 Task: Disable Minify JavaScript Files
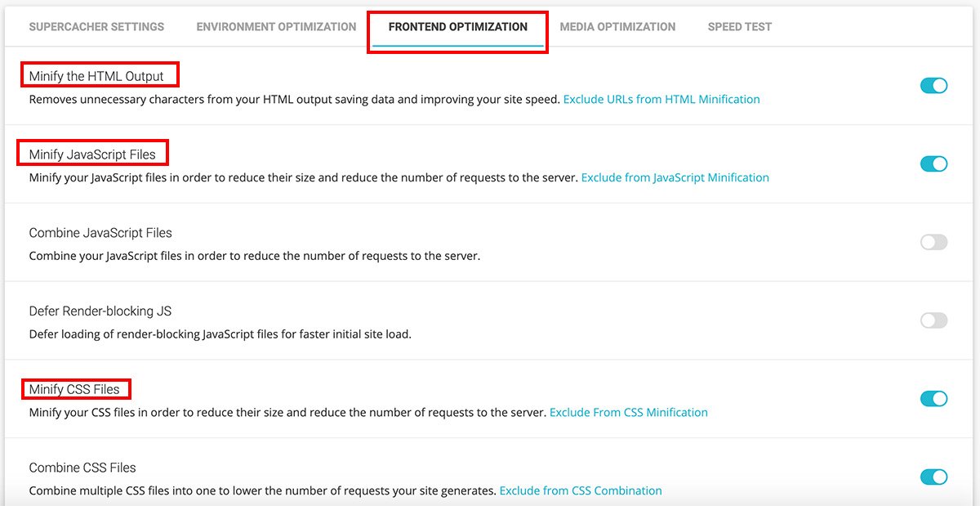933,163
